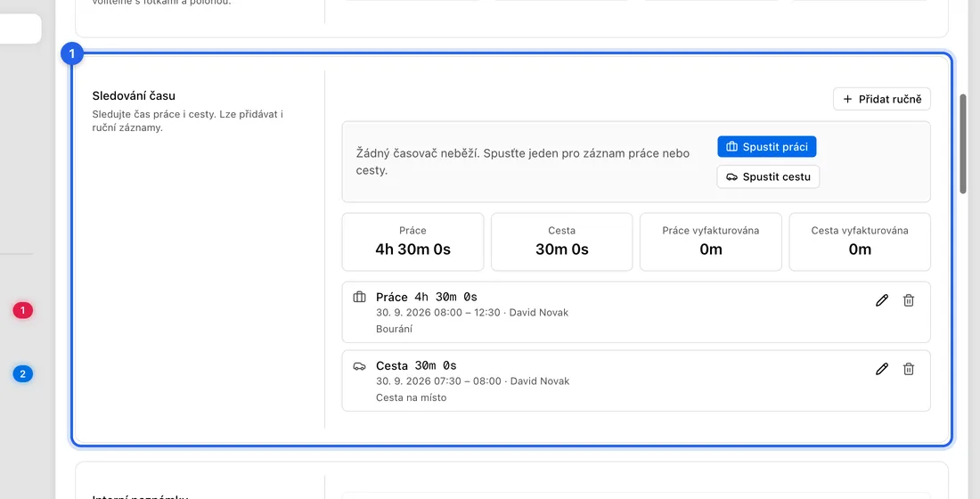Click the page vertical scrollbar thumb

click(963, 143)
